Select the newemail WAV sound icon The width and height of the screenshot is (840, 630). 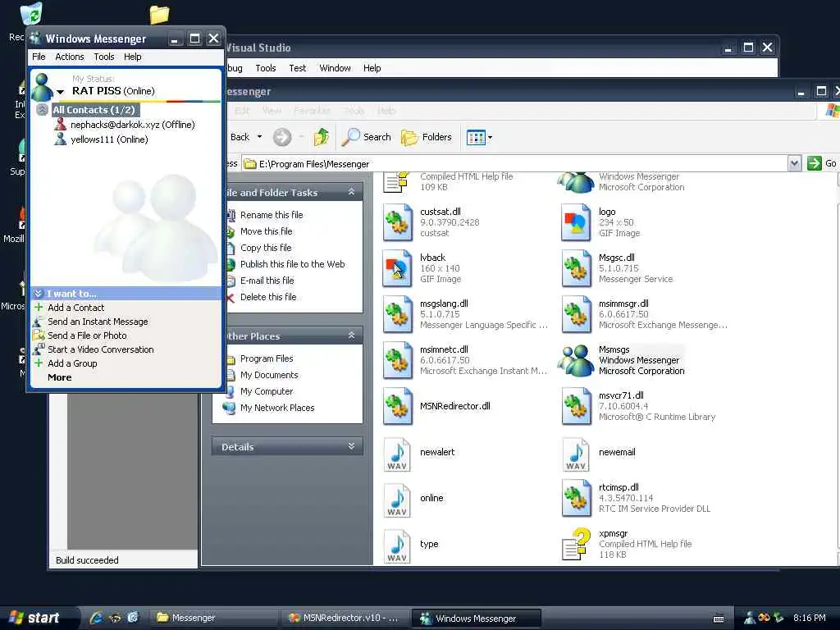pos(577,454)
